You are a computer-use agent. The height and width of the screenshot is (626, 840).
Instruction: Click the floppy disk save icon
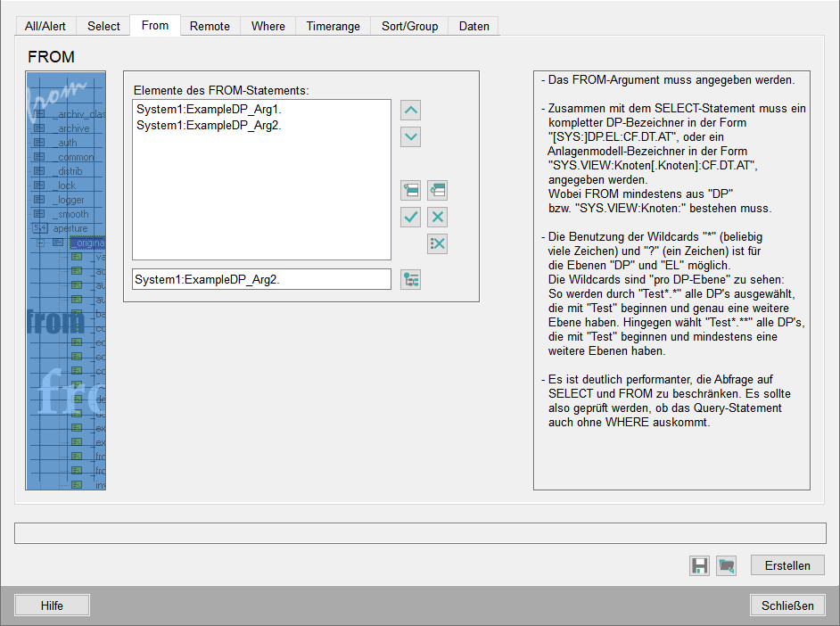[x=700, y=565]
